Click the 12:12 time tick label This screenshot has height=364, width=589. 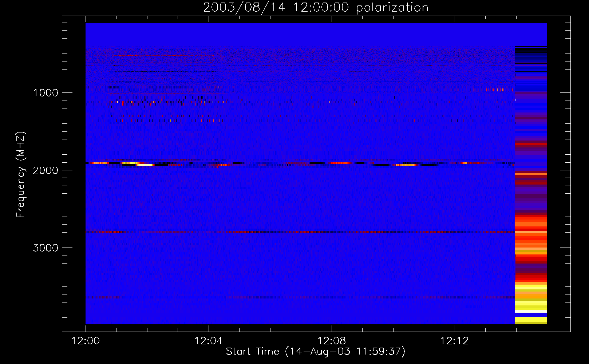[x=455, y=341]
